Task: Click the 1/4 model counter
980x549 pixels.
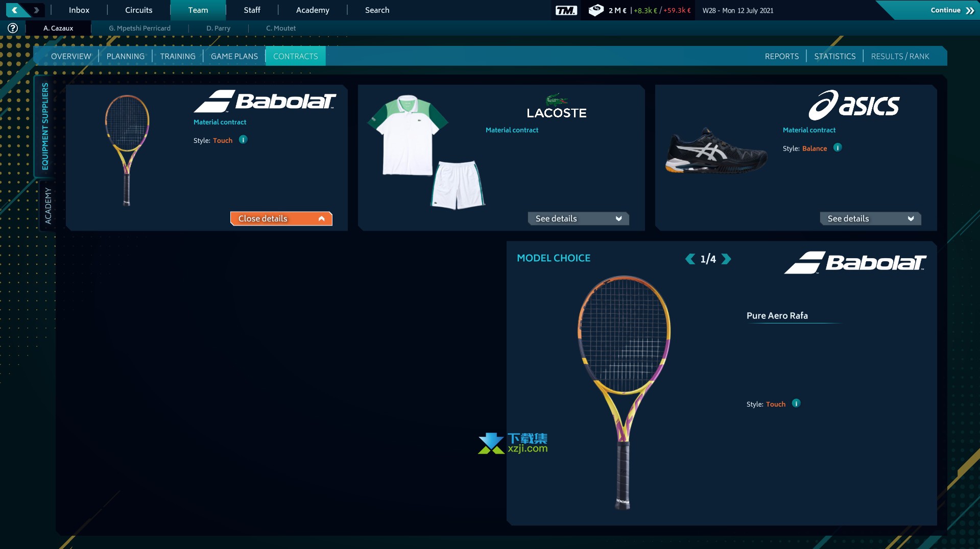Action: tap(708, 259)
